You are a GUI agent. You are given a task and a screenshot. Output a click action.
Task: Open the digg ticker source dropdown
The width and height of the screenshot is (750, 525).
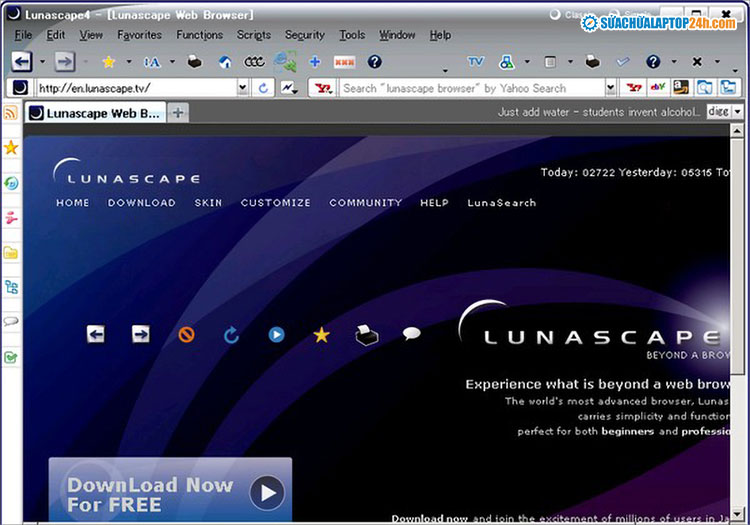[738, 113]
